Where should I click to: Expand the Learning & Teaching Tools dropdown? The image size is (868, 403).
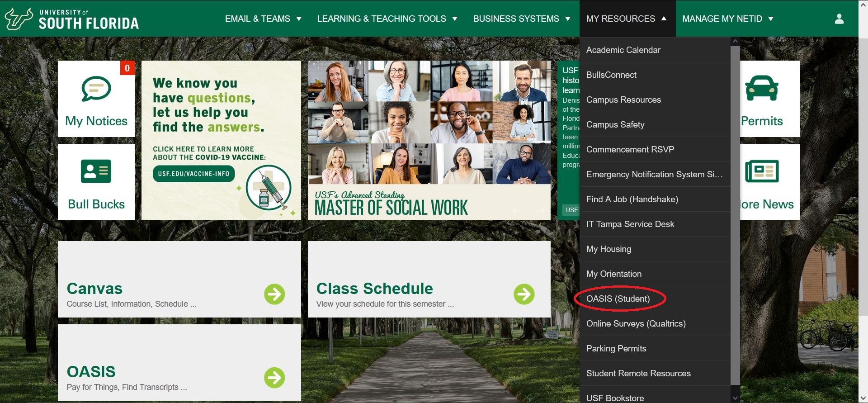tap(387, 19)
